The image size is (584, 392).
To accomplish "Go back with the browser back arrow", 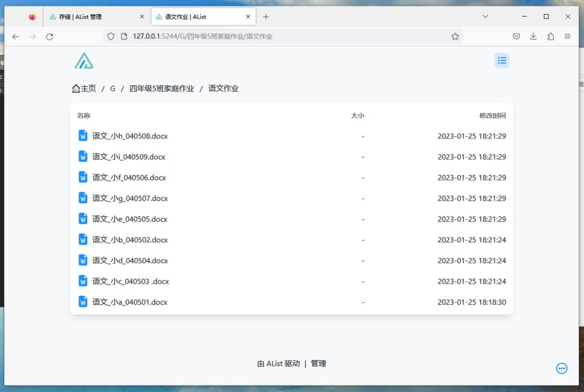I will pyautogui.click(x=15, y=36).
